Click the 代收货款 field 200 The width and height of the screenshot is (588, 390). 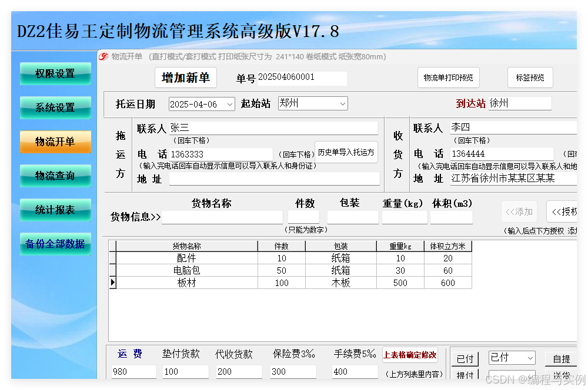coord(239,372)
